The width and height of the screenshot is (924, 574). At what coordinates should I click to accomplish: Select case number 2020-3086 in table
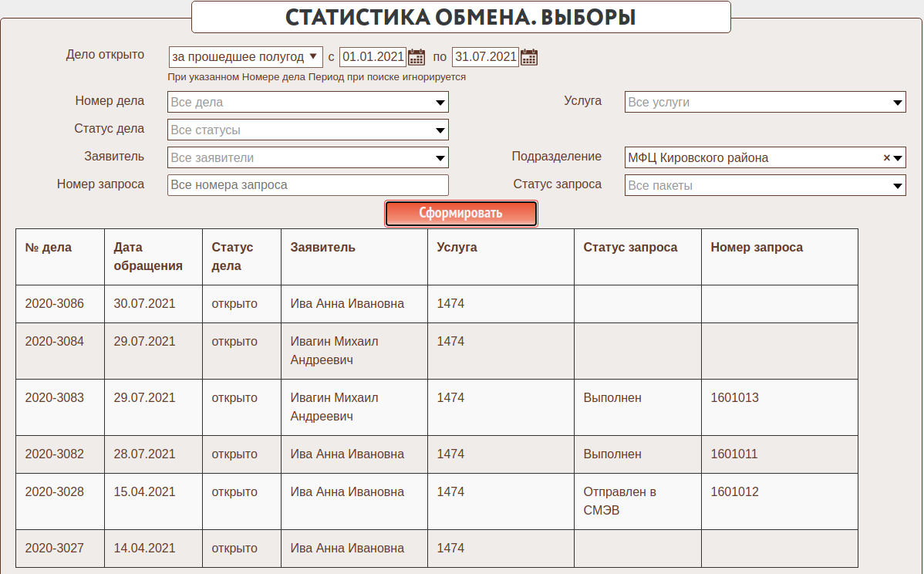[55, 304]
